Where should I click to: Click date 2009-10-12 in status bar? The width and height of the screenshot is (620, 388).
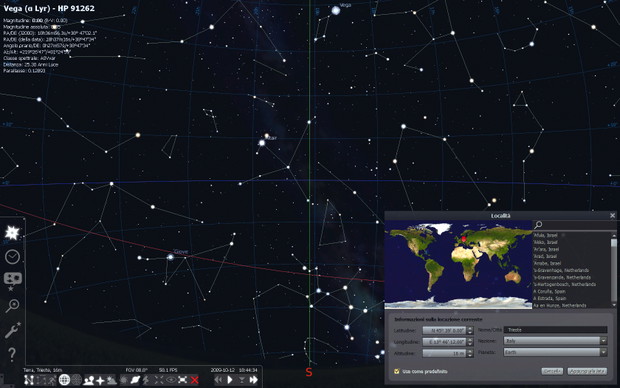(x=222, y=370)
